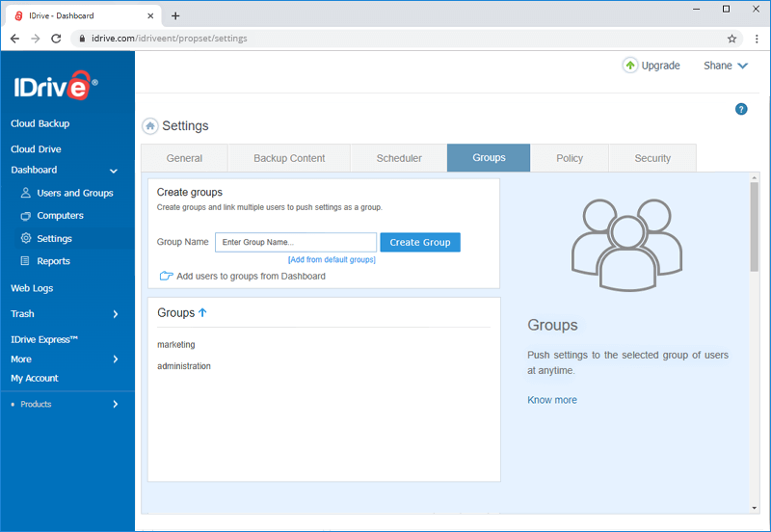Expand the Shane account dropdown

click(726, 66)
